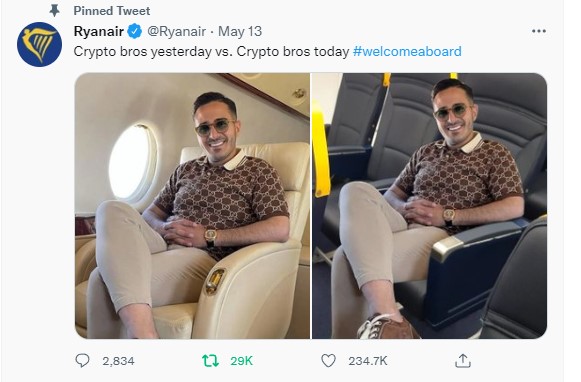Viewport: 581px width, 382px height.
Task: Click the 'Crypto bros today' text portion
Action: point(293,52)
